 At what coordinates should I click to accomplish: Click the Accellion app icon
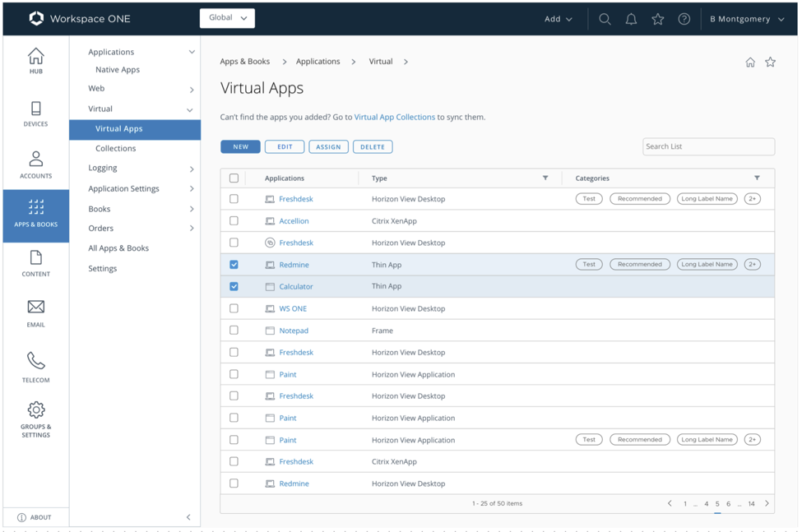pyautogui.click(x=270, y=221)
